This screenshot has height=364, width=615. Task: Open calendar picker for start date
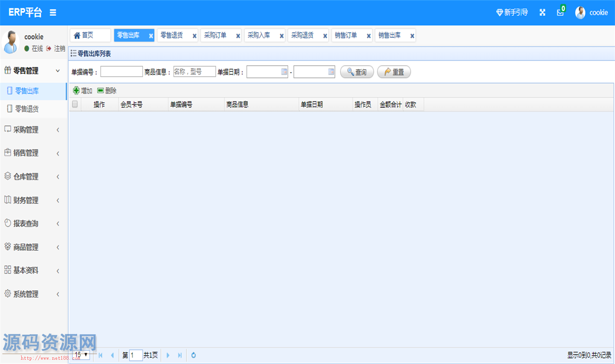point(284,72)
